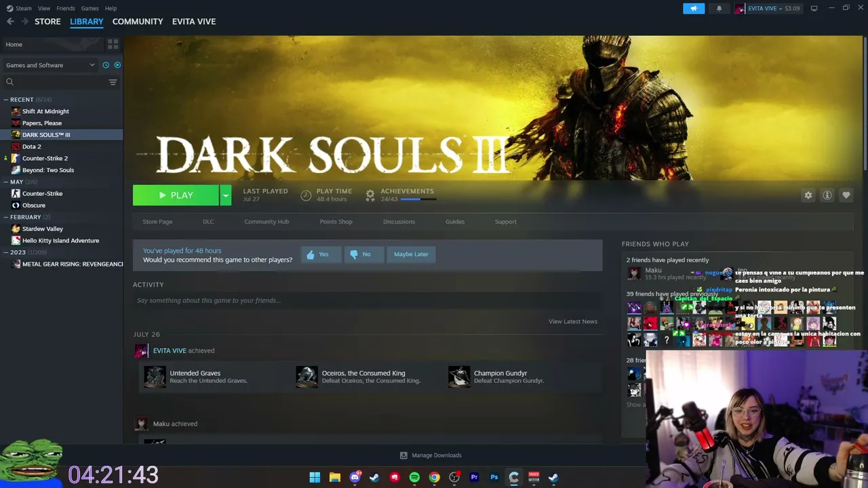
Task: Collapse the 2023 group
Action: (x=5, y=252)
